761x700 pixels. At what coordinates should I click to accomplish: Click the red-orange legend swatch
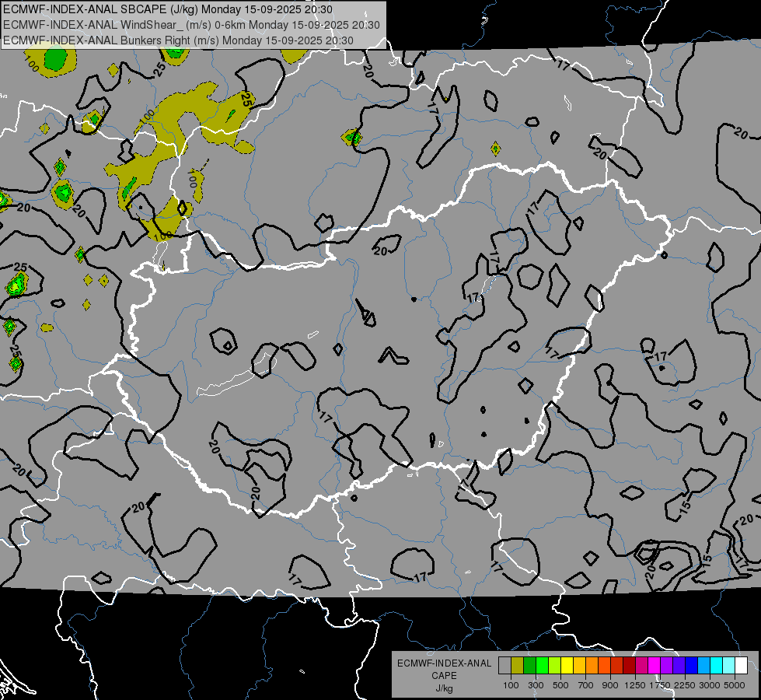604,665
